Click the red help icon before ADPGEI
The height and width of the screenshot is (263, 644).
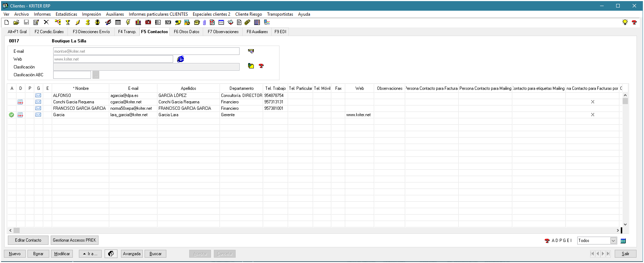547,241
